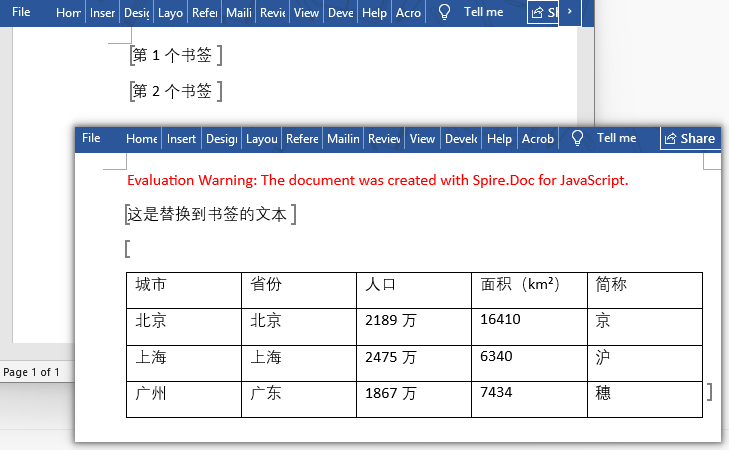Open Review tab in back Word window
Viewport: 729px width, 450px height.
click(x=272, y=13)
